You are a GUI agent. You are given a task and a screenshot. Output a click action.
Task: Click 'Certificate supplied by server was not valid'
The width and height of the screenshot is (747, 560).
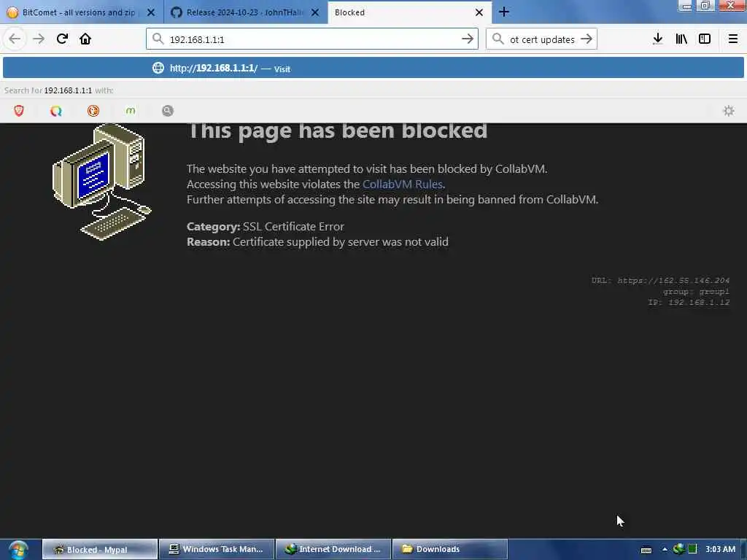[341, 242]
